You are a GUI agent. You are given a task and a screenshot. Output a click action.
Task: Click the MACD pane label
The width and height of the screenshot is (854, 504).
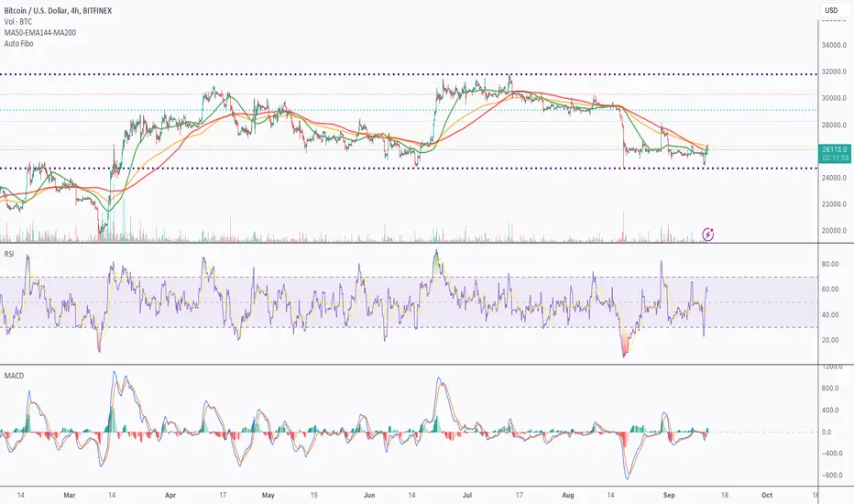pyautogui.click(x=14, y=376)
